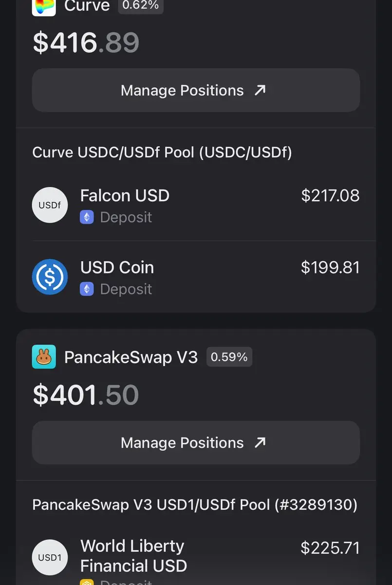Open the Falcon USD deposit row
The image size is (392, 585).
click(196, 205)
